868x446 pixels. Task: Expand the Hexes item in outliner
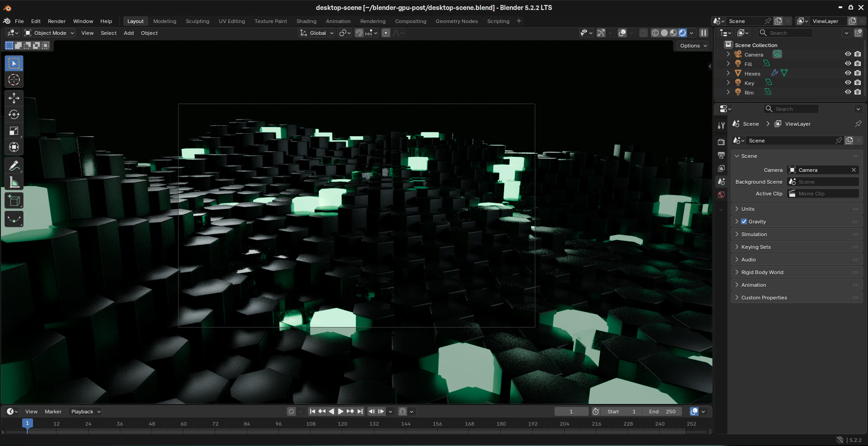pos(728,73)
